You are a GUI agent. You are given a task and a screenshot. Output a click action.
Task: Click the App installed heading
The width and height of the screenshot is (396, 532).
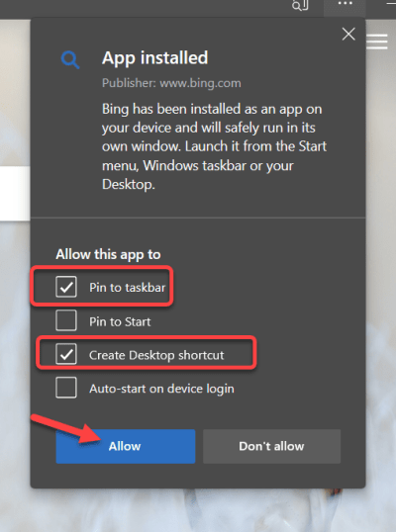[154, 57]
